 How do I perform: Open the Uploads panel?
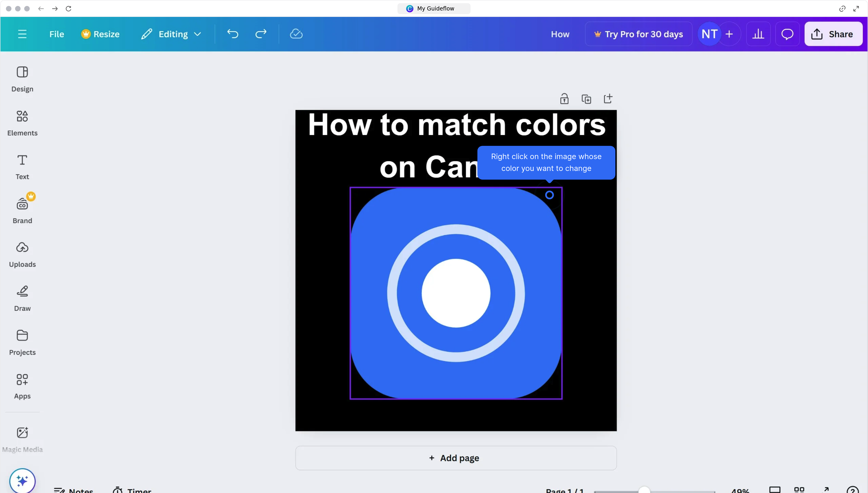22,254
